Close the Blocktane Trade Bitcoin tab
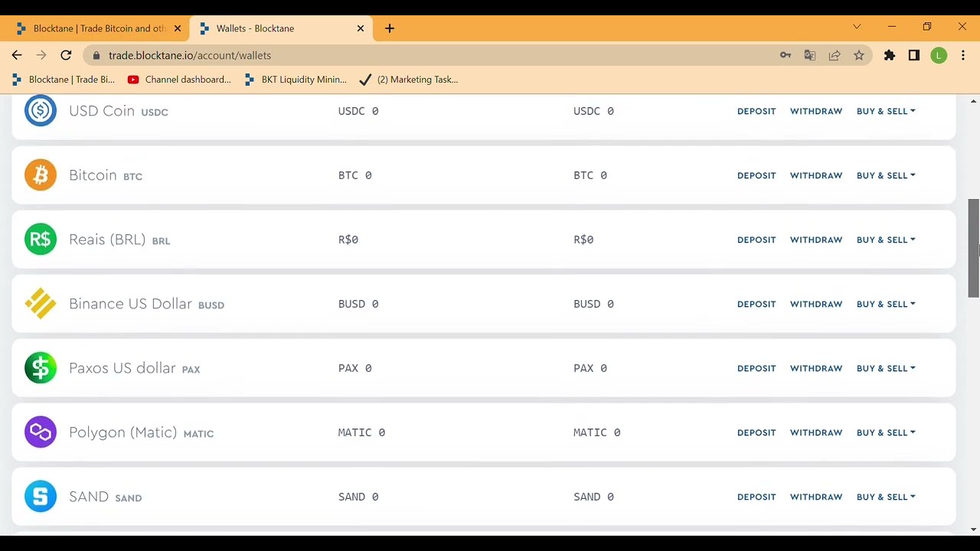This screenshot has width=980, height=551. pos(178,28)
